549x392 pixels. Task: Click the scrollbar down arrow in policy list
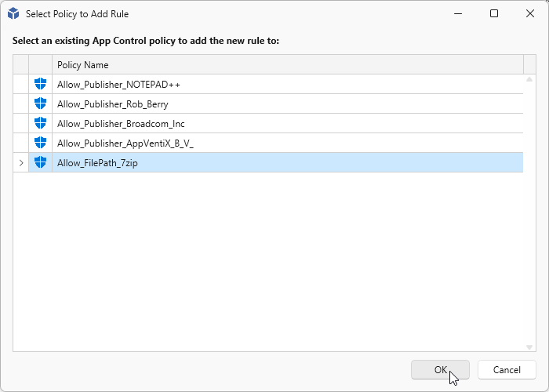[x=530, y=347]
